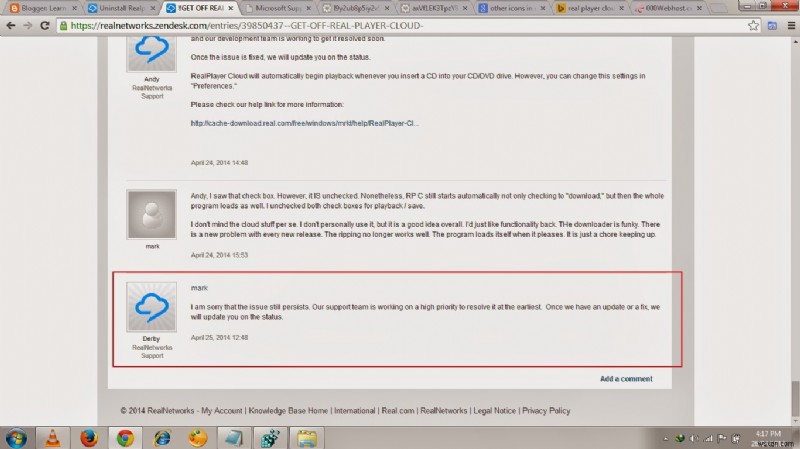The height and width of the screenshot is (449, 800).
Task: Click the browser forward arrow
Action: tap(28, 26)
